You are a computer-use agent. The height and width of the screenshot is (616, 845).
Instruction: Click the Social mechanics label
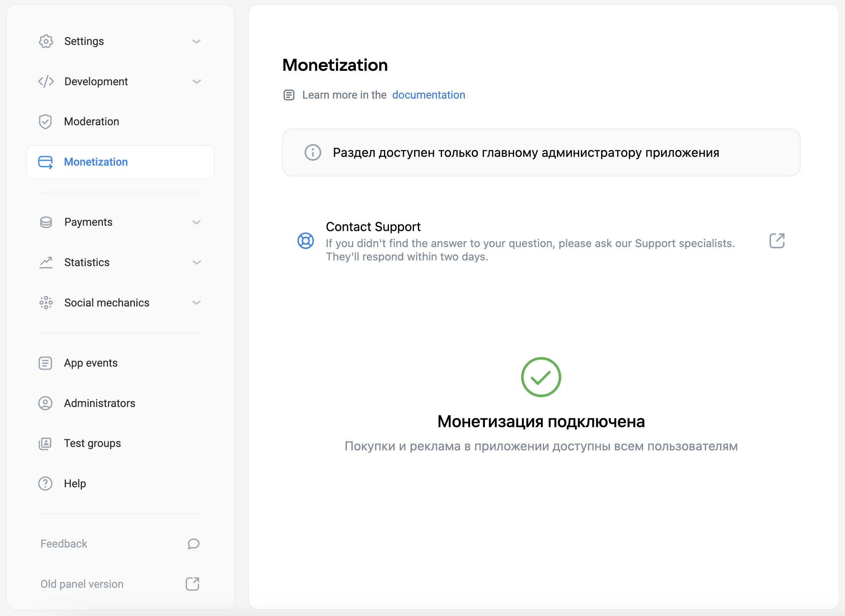[x=107, y=303]
